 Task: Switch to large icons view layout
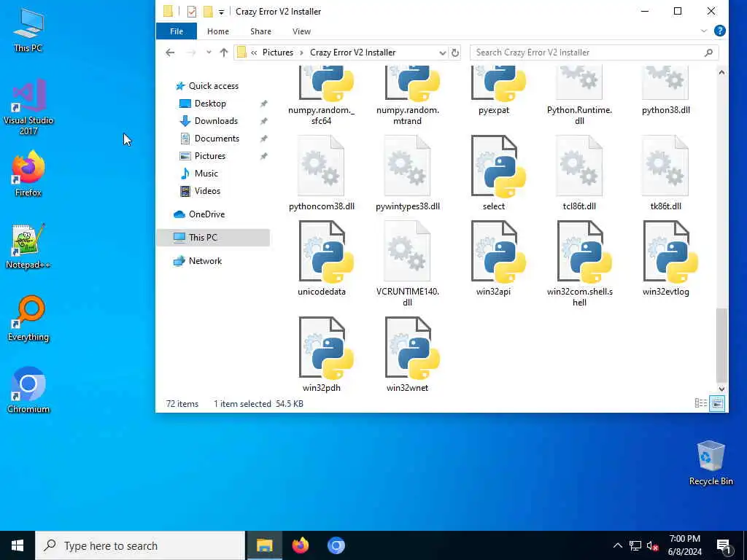pos(717,403)
